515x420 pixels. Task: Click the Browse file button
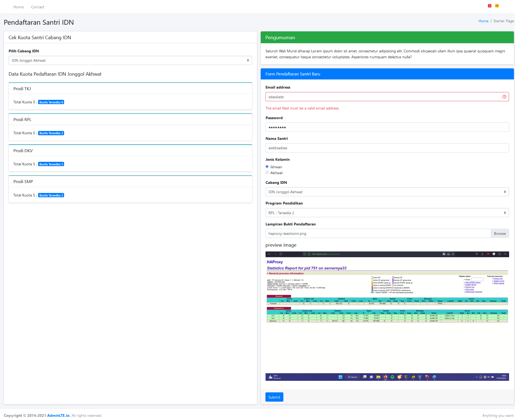(500, 233)
